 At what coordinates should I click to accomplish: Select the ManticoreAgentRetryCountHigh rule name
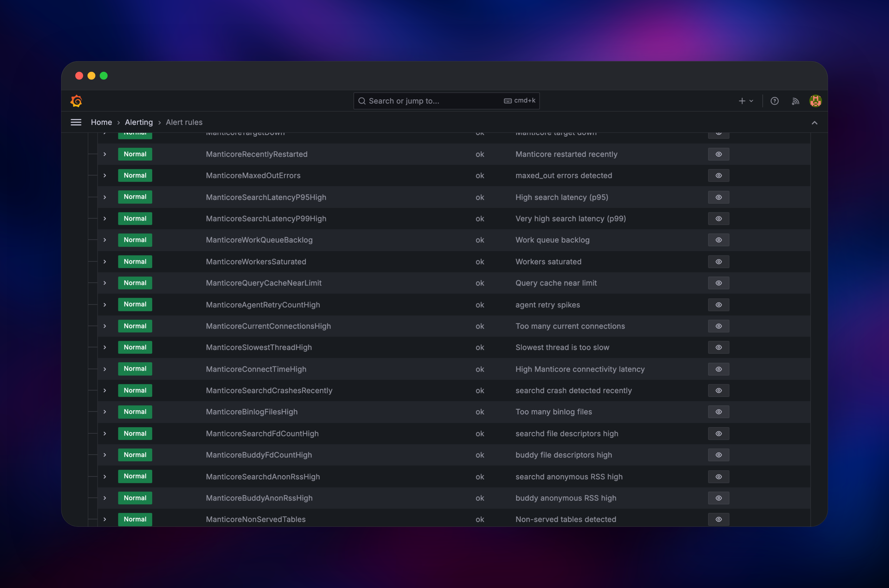click(x=263, y=305)
